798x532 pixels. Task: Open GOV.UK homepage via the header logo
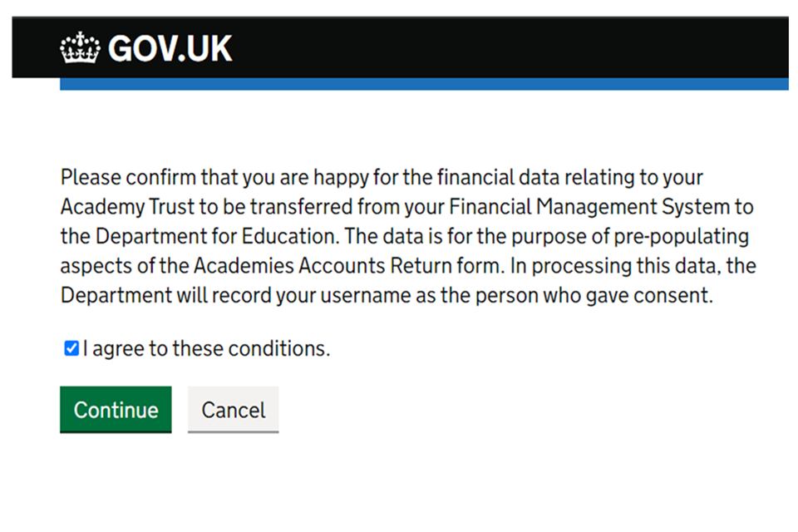point(145,47)
